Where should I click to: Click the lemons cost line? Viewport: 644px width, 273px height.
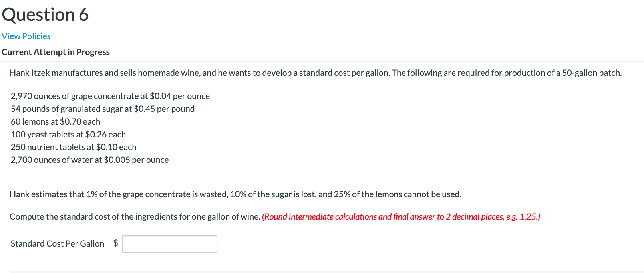point(55,121)
